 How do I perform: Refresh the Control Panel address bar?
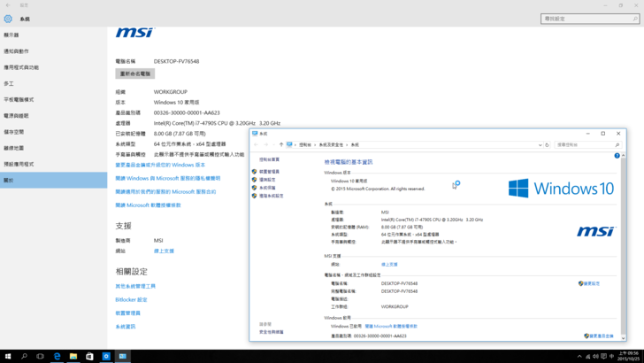click(548, 144)
